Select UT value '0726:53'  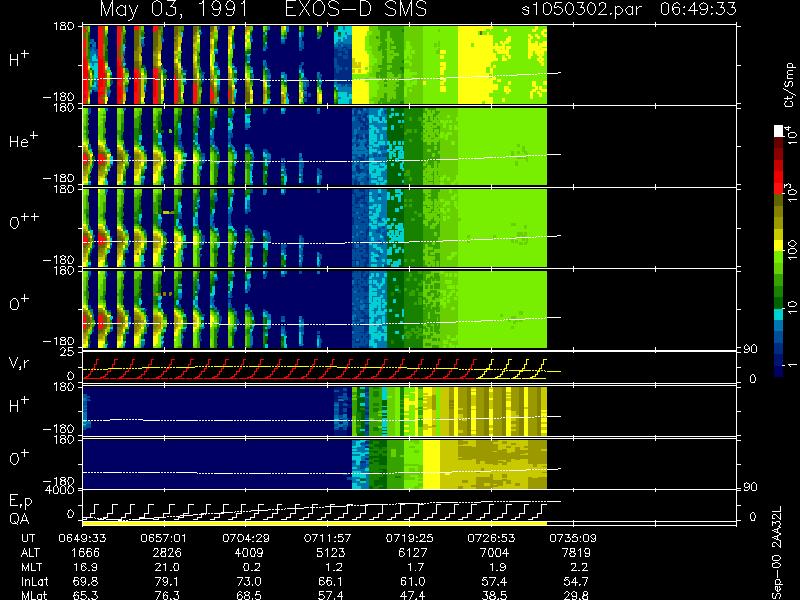pos(491,538)
